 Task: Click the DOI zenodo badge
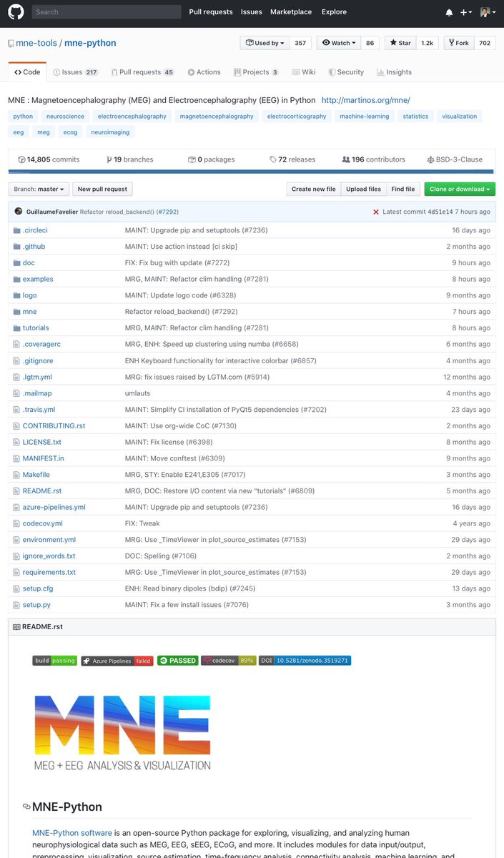(x=305, y=661)
